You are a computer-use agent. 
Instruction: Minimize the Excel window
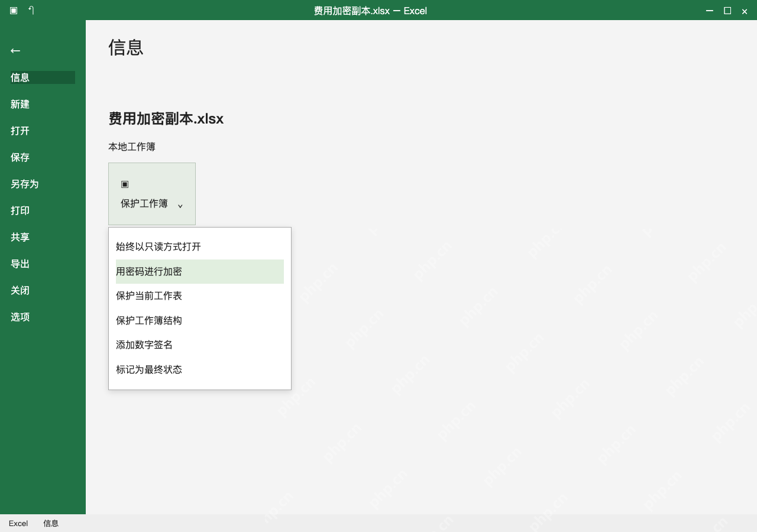pyautogui.click(x=710, y=11)
